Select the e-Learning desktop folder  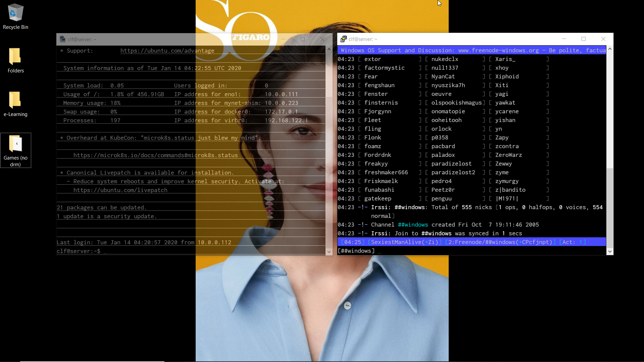15,104
